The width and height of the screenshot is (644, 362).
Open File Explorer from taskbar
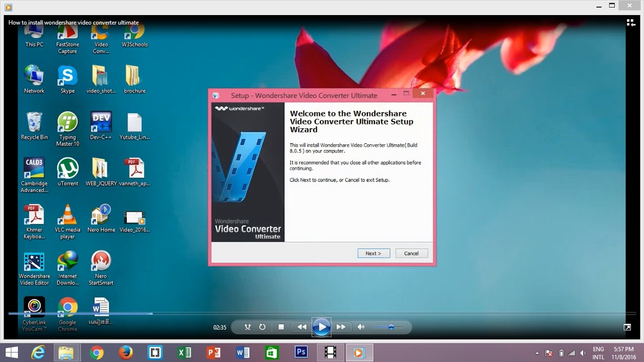[x=66, y=352]
